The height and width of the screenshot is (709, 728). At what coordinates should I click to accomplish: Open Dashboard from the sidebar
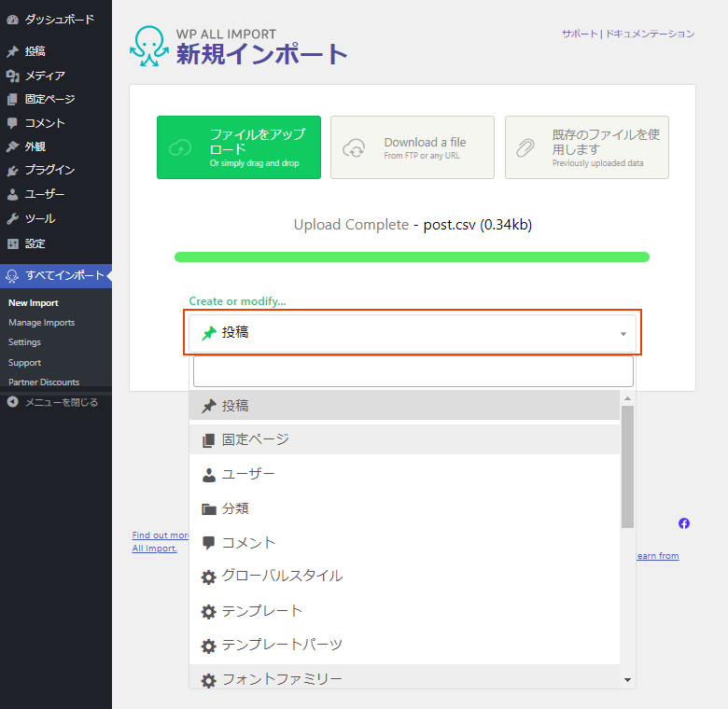coord(59,19)
